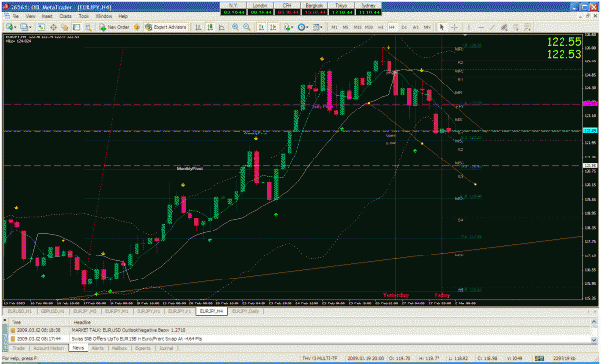
Task: Toggle the Terminal window icon
Action: (x=76, y=27)
